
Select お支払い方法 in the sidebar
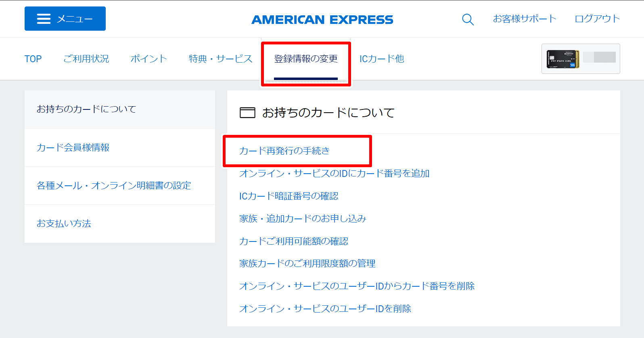[119, 224]
